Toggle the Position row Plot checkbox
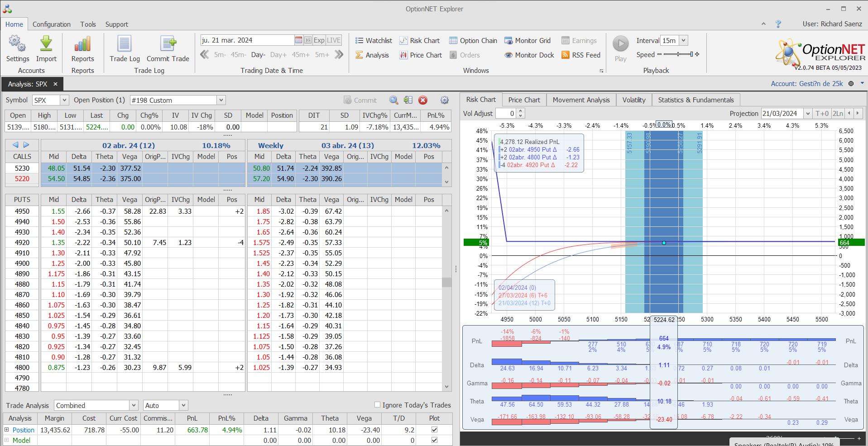Image resolution: width=868 pixels, height=446 pixels. click(434, 430)
